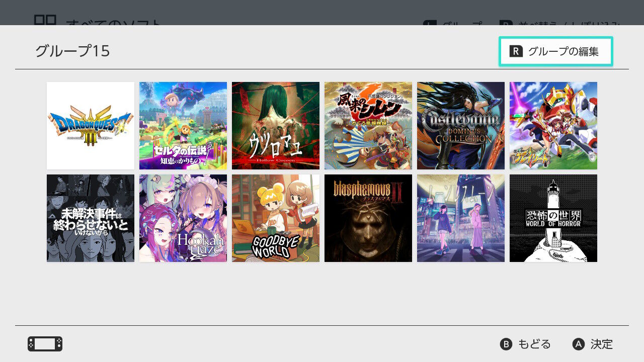Select the Shiren the Wanderer game tile
Image resolution: width=644 pixels, height=362 pixels.
(x=368, y=126)
